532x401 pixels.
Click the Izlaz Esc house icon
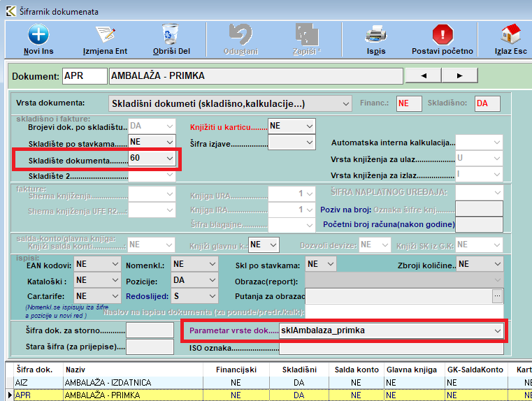(511, 34)
